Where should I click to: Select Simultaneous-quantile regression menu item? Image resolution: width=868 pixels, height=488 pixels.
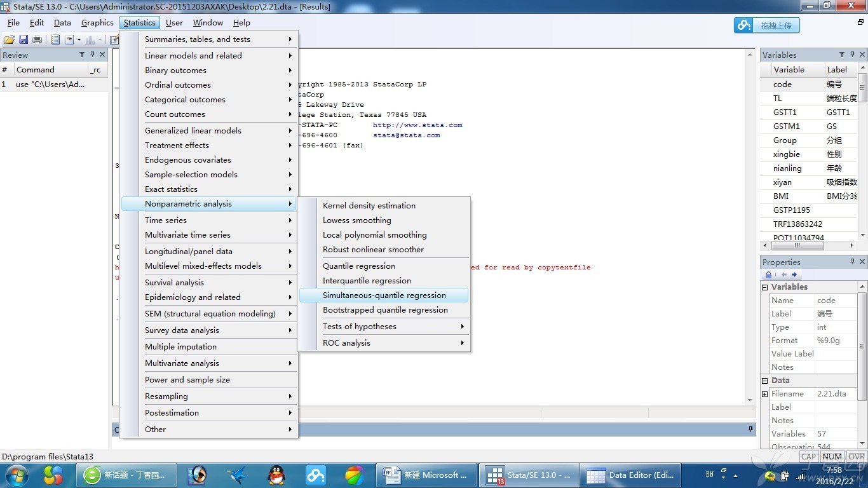pos(384,295)
